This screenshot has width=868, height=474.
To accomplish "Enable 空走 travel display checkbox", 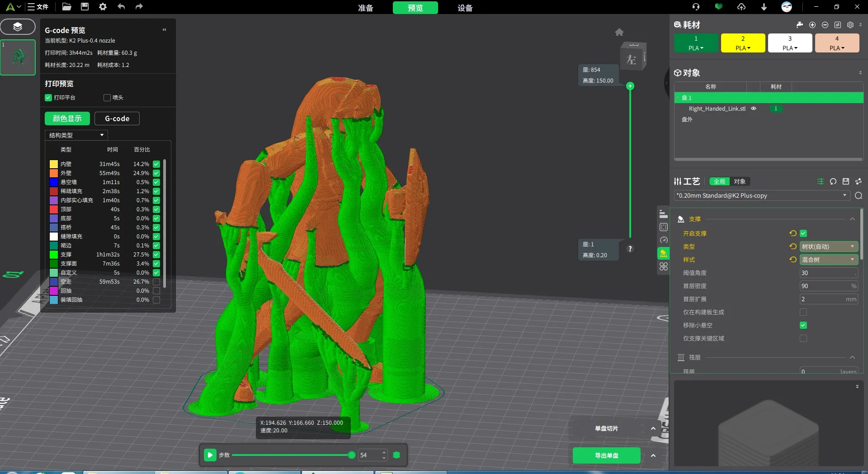I will [156, 282].
